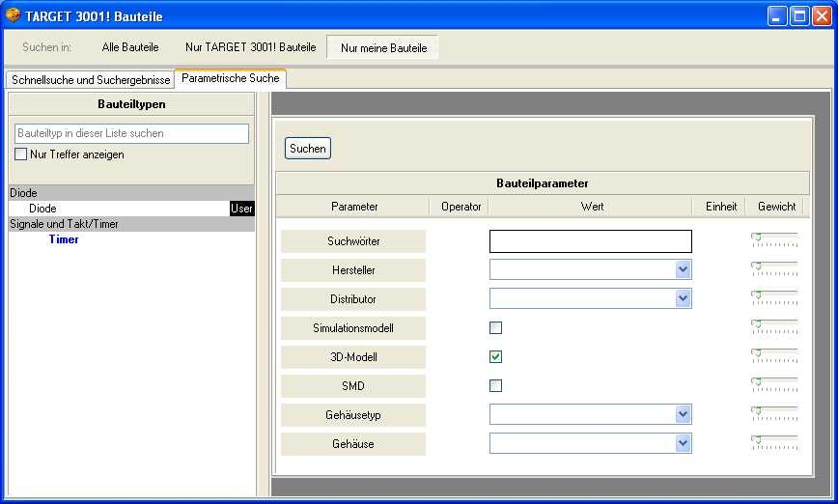Tick the SMD checkbox

point(495,386)
